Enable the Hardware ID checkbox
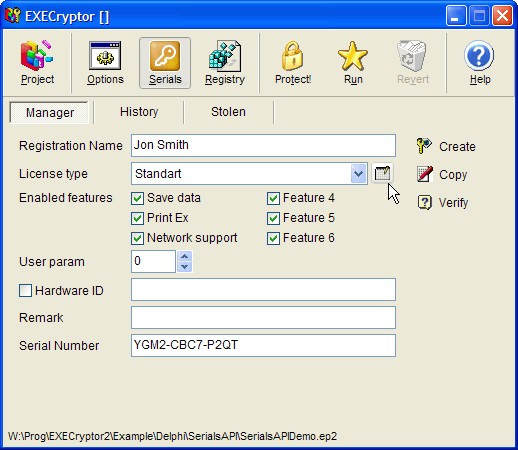Image resolution: width=518 pixels, height=450 pixels. (25, 291)
